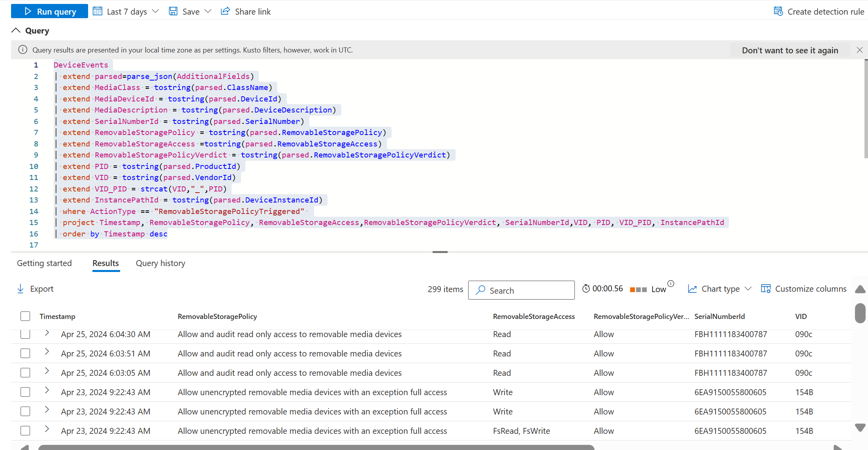868x450 pixels.
Task: Click the Search input field
Action: pyautogui.click(x=521, y=289)
